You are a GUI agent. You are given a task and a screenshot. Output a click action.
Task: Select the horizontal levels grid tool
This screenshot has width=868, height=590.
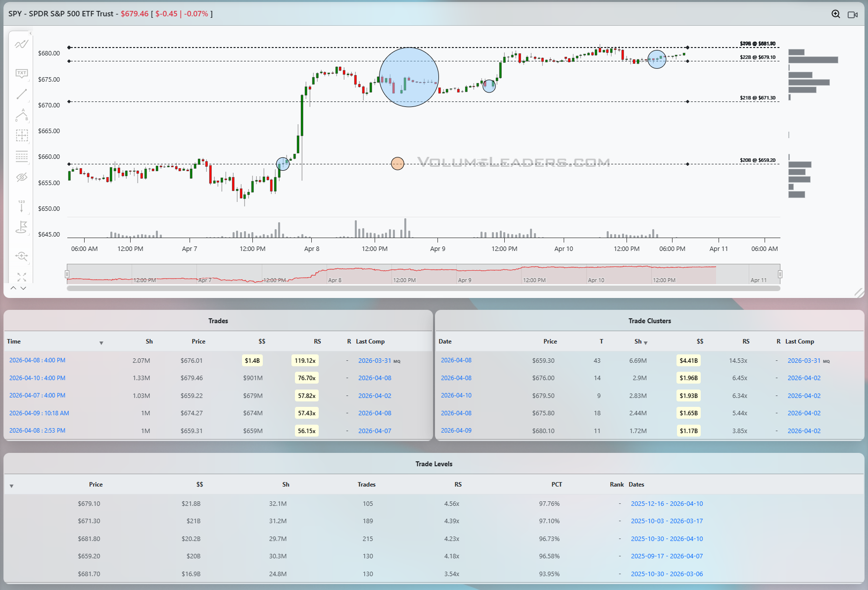click(21, 156)
